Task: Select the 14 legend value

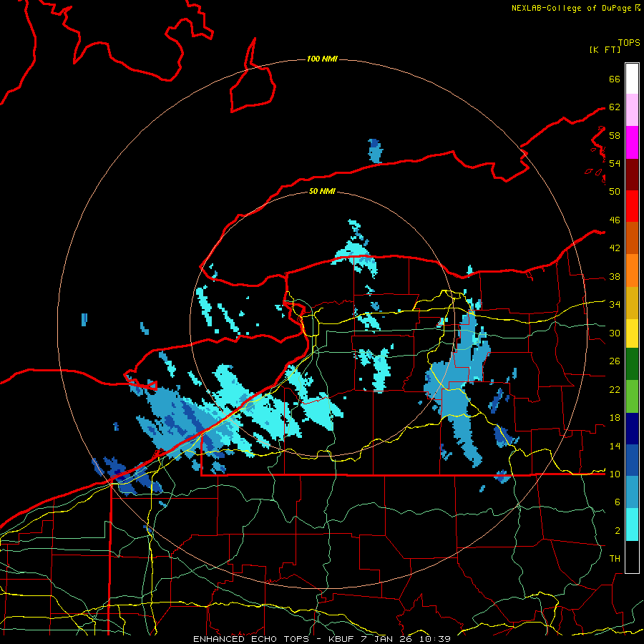Action: point(615,446)
